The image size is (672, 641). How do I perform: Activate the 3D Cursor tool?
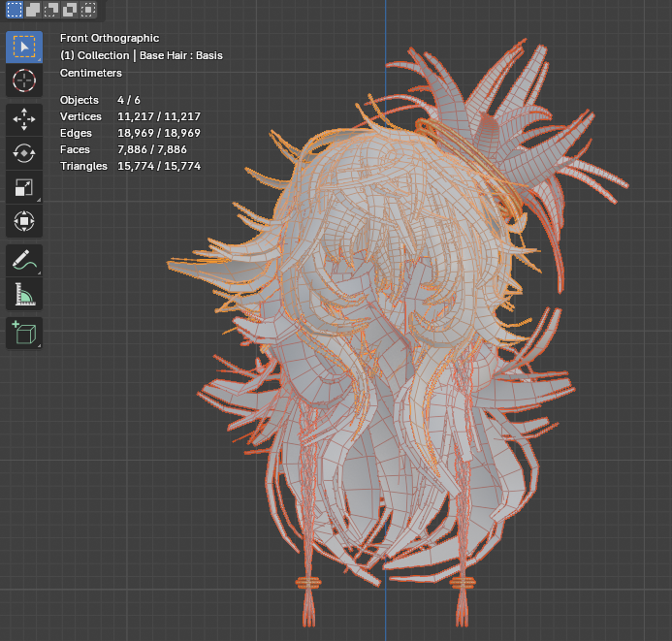(x=24, y=80)
